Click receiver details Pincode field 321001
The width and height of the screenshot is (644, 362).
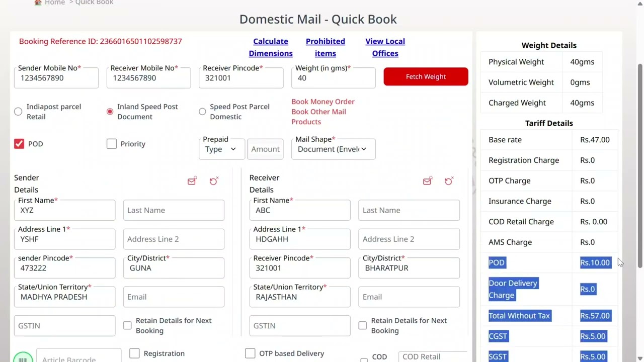[x=300, y=268]
